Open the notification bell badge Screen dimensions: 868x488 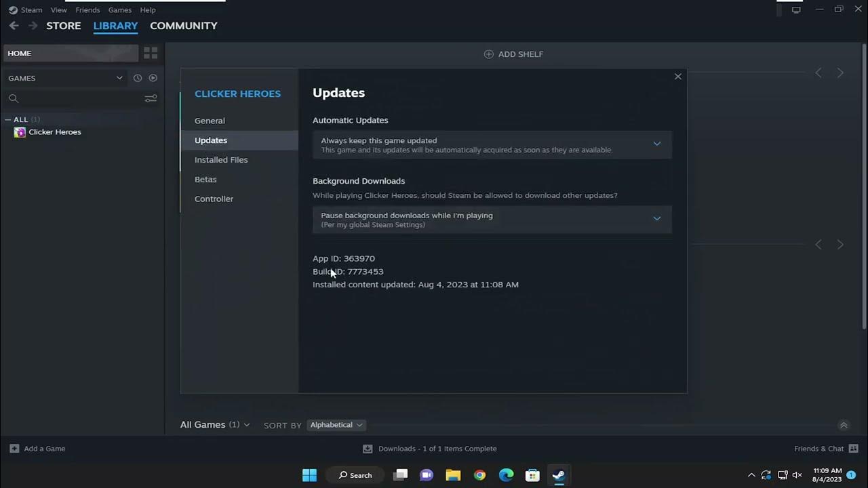click(x=851, y=475)
